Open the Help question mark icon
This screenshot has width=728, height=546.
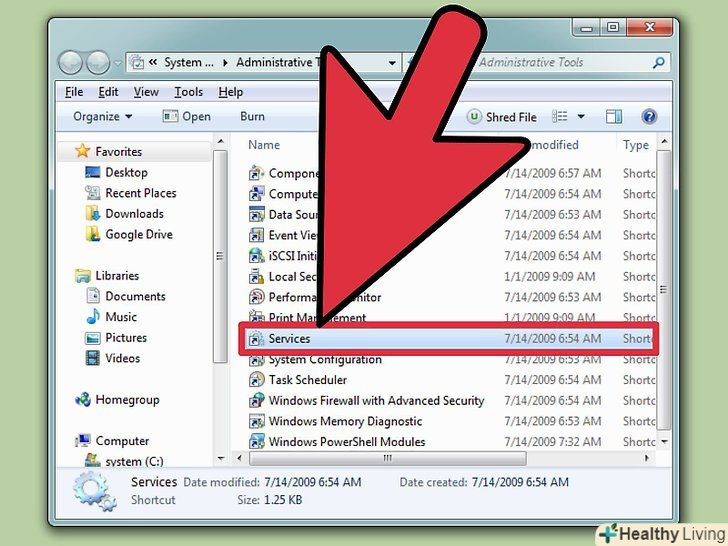click(649, 116)
